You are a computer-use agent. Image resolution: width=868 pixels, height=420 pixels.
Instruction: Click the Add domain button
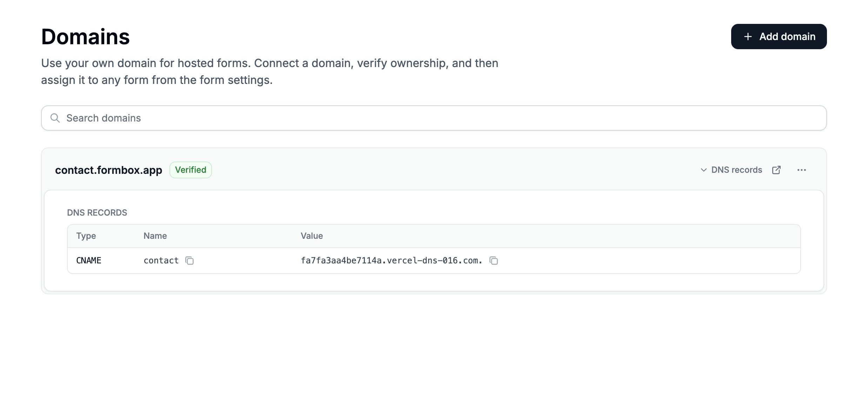[779, 37]
